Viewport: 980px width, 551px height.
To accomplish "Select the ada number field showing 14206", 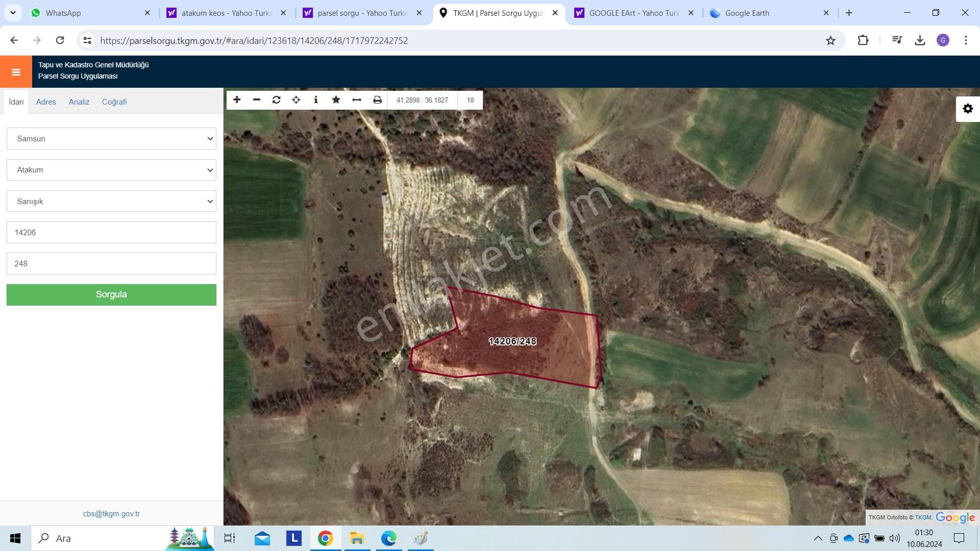I will (x=111, y=232).
